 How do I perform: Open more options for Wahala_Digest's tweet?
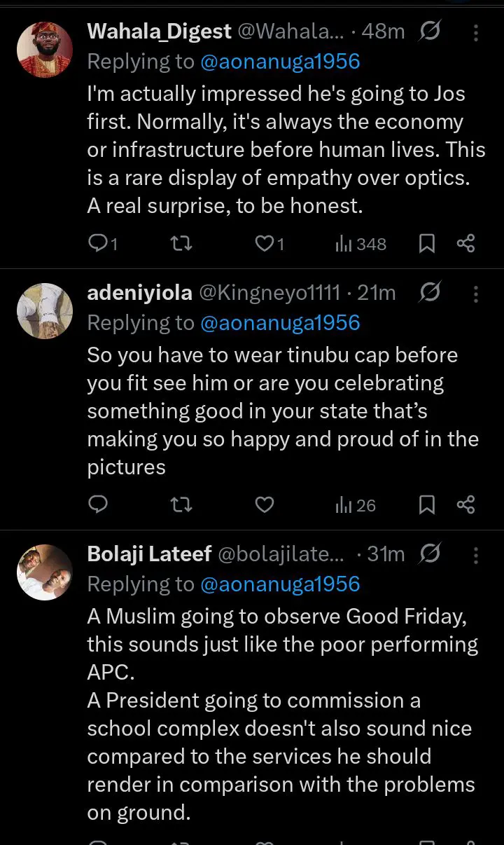click(476, 32)
